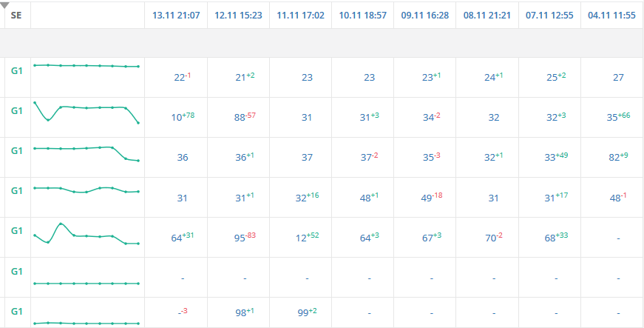Click the 37 cell under 11.11 17:02
Screen dimensions: 644x328
point(308,158)
